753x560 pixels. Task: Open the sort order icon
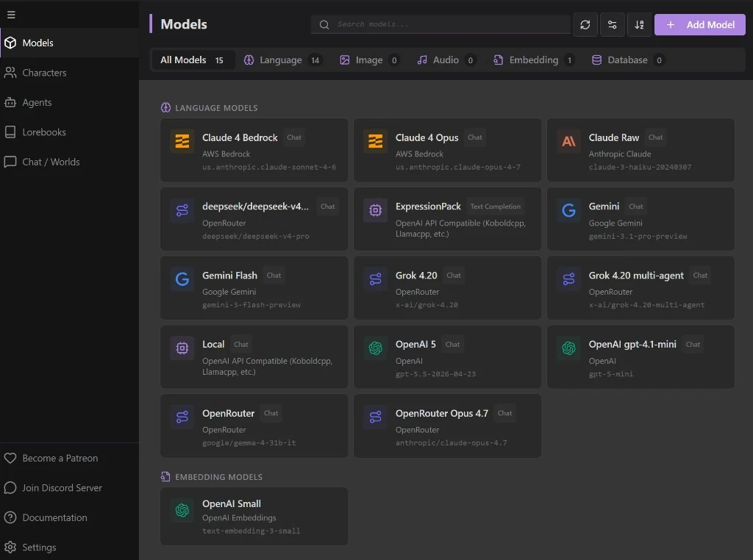tap(639, 24)
